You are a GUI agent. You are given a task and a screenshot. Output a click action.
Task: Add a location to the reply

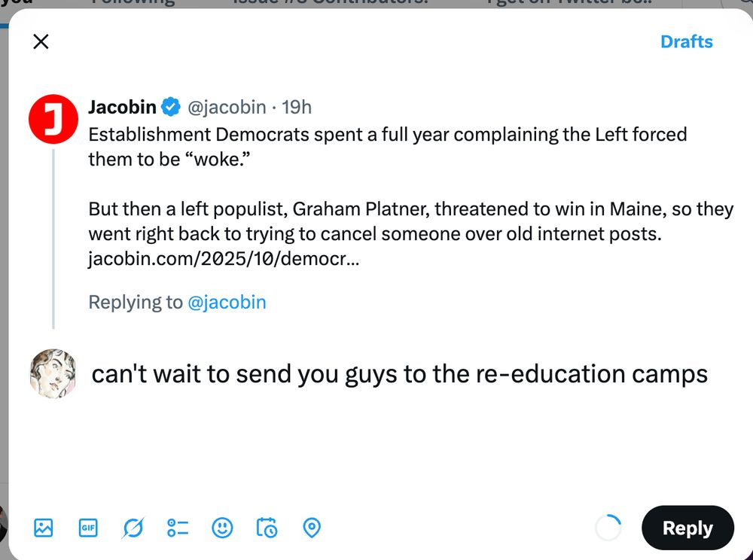click(310, 528)
